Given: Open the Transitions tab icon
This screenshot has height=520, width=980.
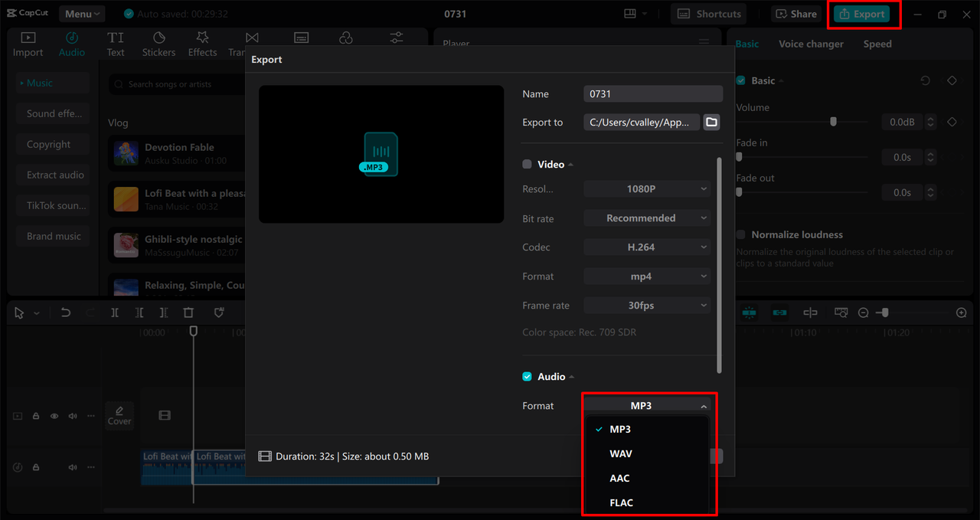Looking at the screenshot, I should [x=252, y=38].
